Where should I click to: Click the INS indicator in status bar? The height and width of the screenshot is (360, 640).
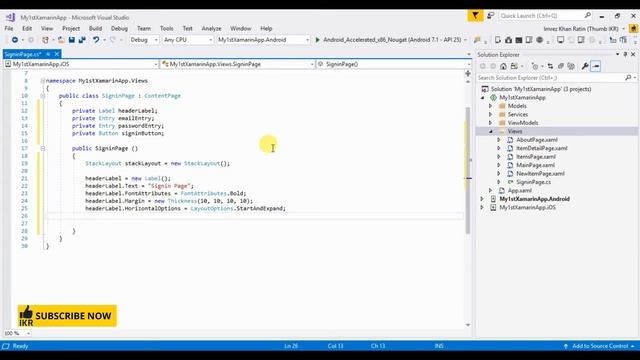(439, 346)
